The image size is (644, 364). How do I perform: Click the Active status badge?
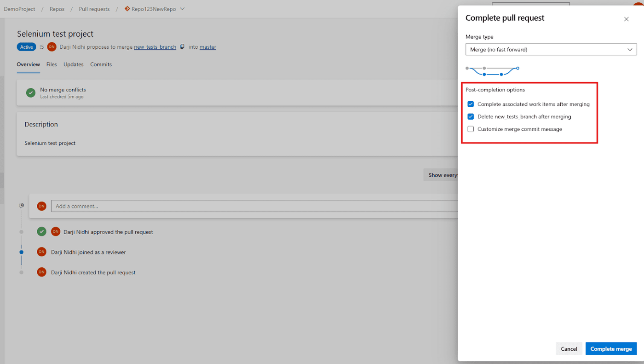27,47
